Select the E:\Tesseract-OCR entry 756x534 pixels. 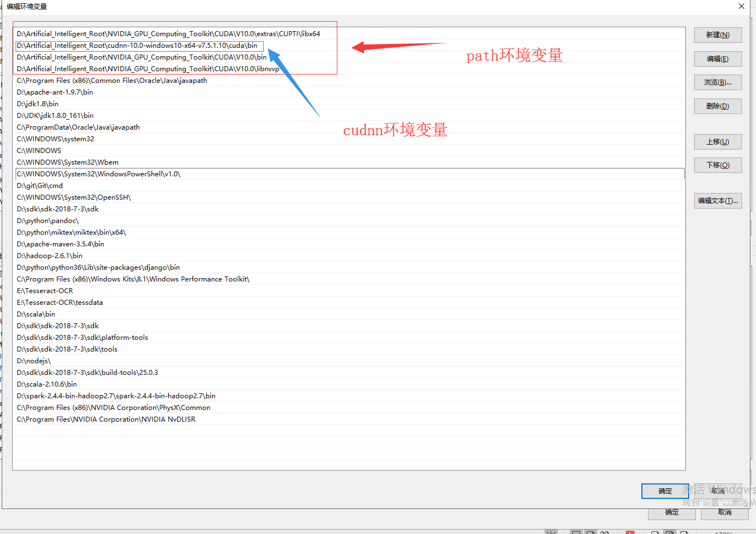point(349,291)
